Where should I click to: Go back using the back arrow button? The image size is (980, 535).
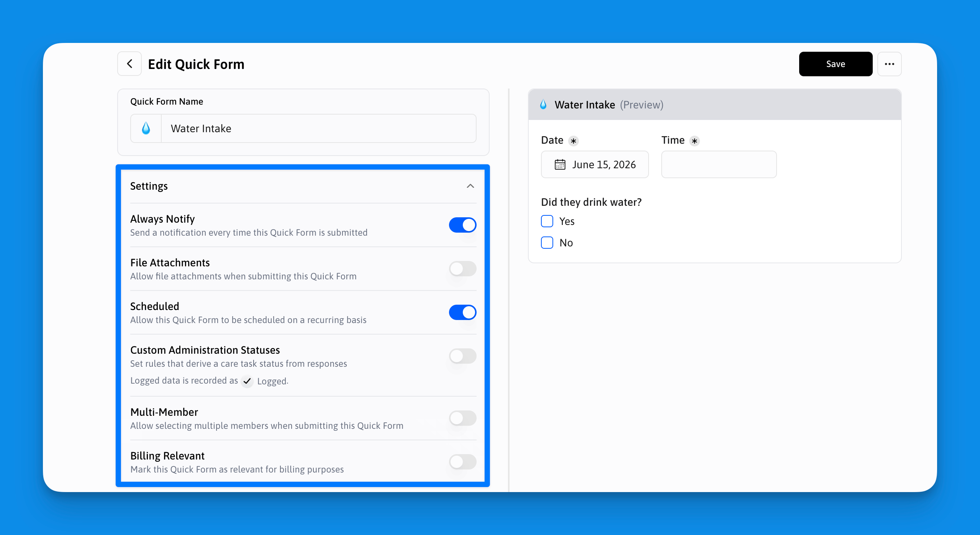pos(129,64)
